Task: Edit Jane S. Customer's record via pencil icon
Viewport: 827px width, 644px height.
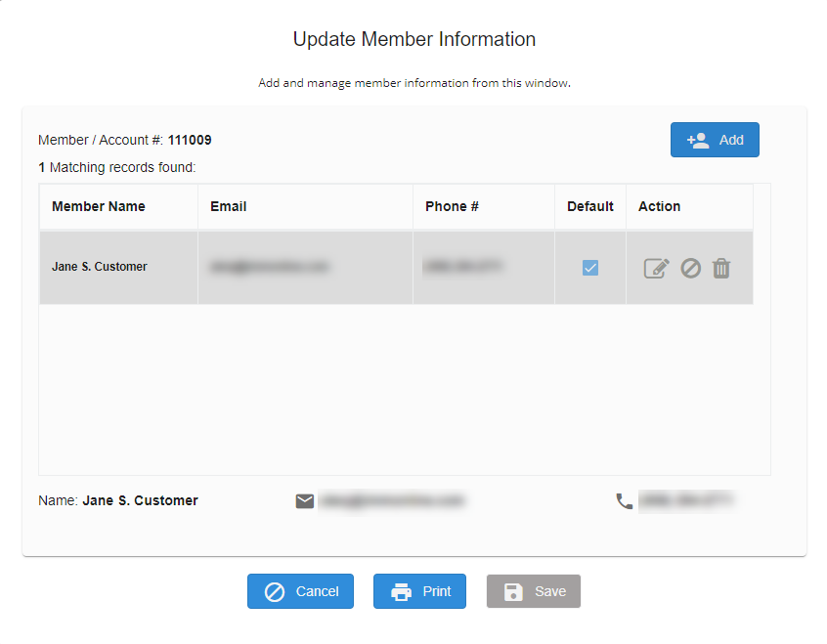Action: 656,269
